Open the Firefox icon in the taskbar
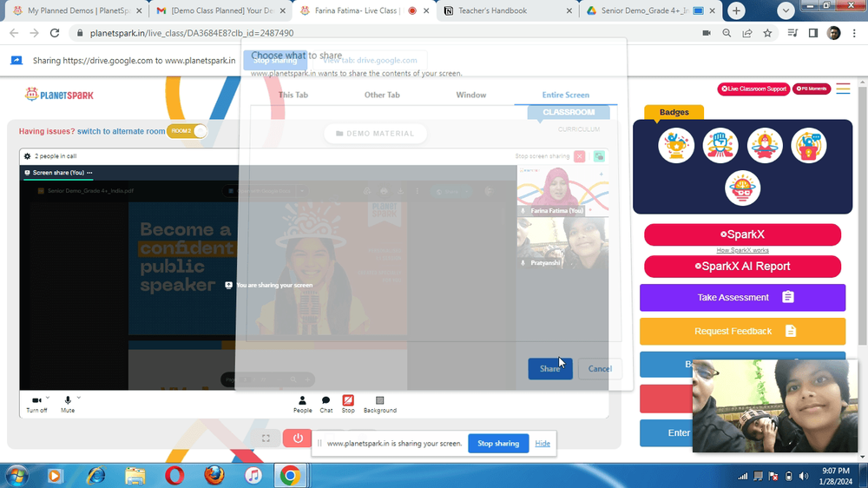Image resolution: width=868 pixels, height=488 pixels. 214,475
